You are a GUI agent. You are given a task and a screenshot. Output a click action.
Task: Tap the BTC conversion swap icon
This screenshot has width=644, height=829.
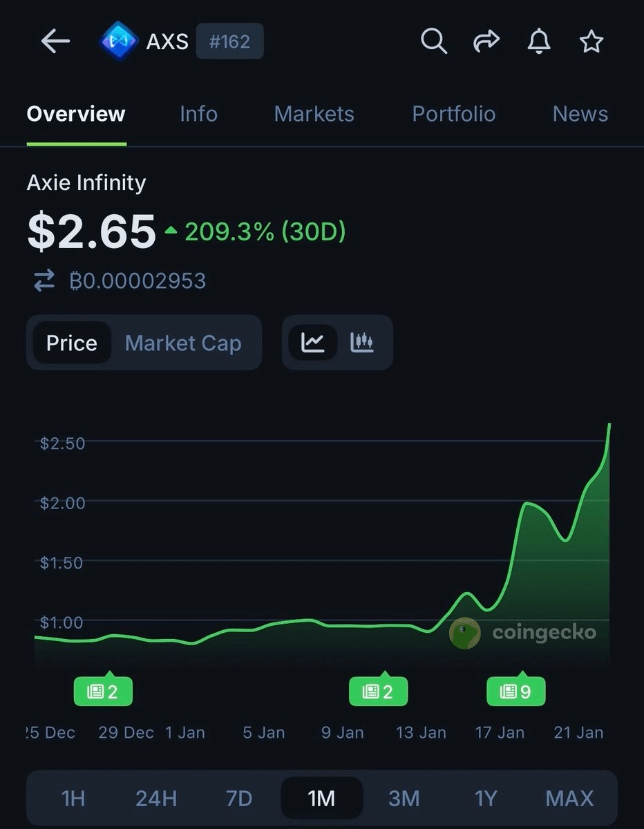[44, 280]
